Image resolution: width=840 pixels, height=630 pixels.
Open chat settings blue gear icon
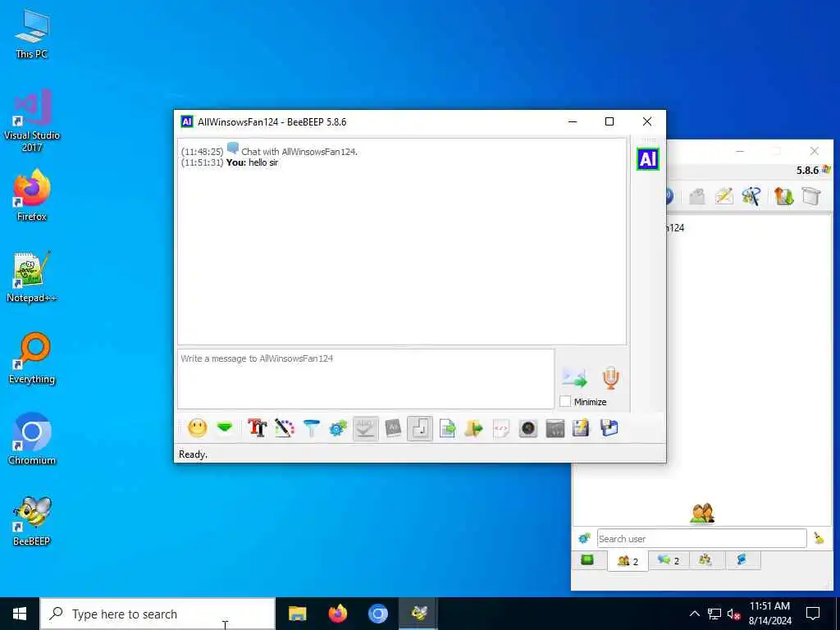click(x=338, y=428)
